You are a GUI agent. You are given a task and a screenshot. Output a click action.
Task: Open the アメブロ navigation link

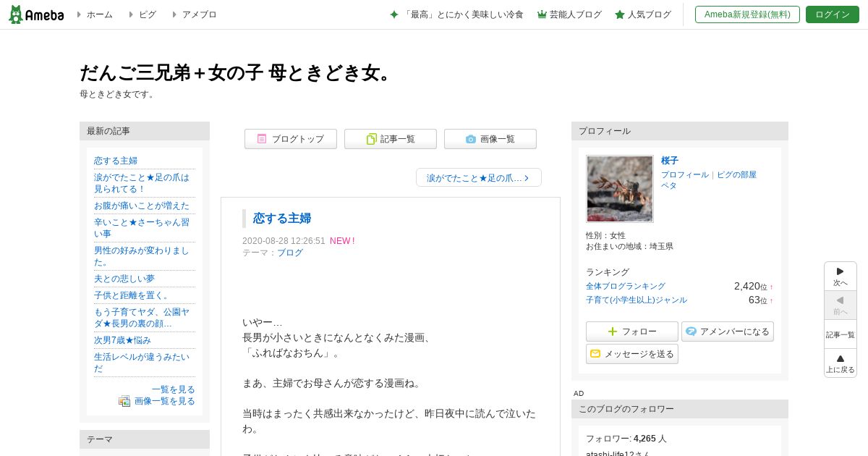(x=199, y=14)
